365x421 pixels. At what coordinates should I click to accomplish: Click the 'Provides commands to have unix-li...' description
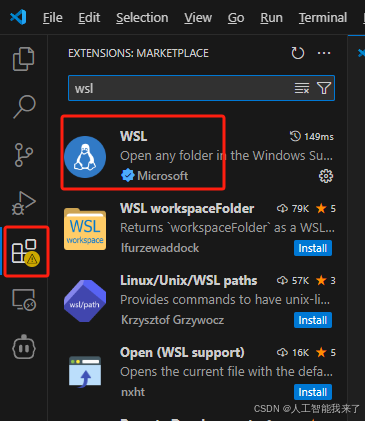coord(225,300)
